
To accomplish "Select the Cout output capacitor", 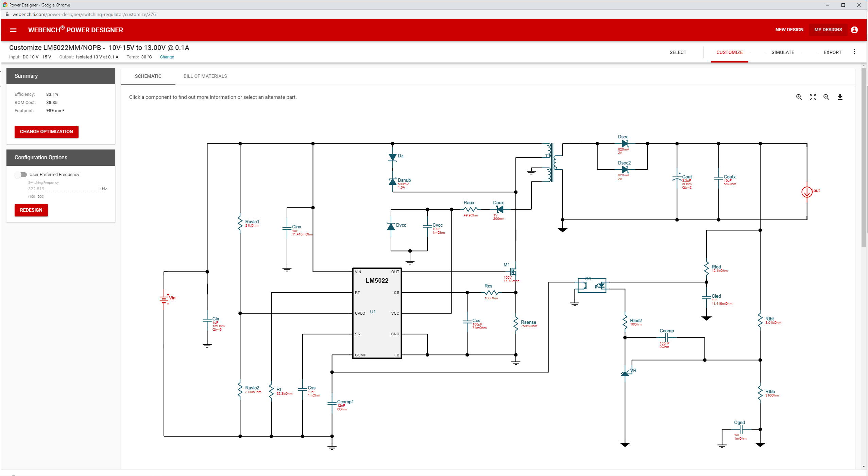I will tap(677, 178).
